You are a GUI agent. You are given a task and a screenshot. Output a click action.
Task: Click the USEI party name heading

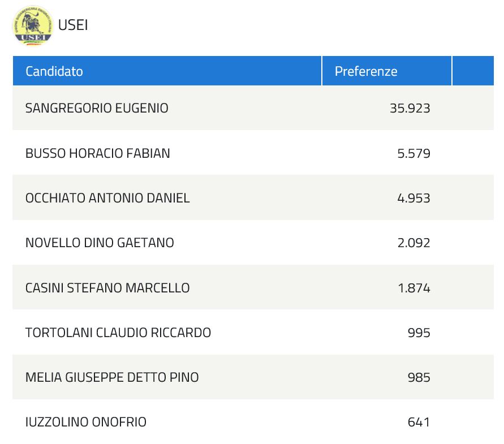click(73, 25)
